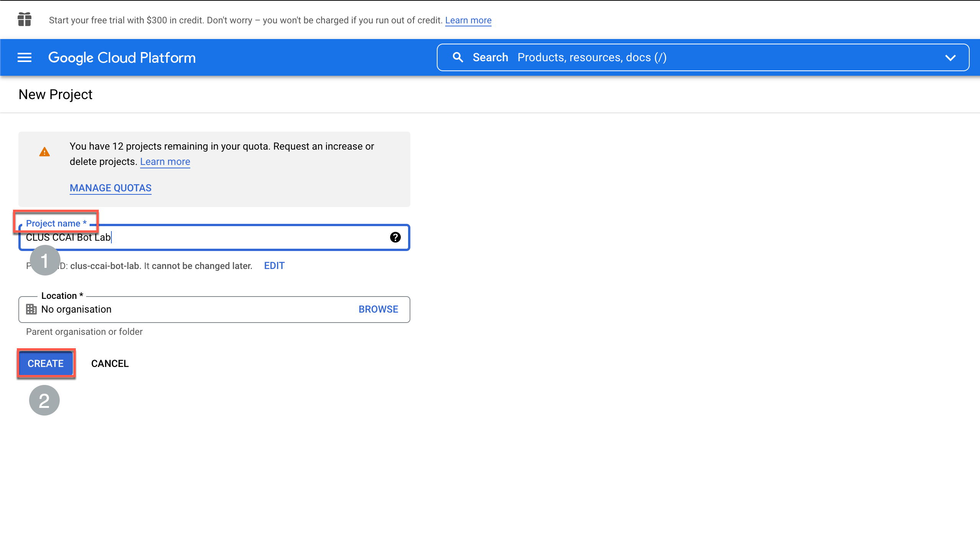Focus the Project name input field
This screenshot has width=980, height=551.
(x=214, y=237)
